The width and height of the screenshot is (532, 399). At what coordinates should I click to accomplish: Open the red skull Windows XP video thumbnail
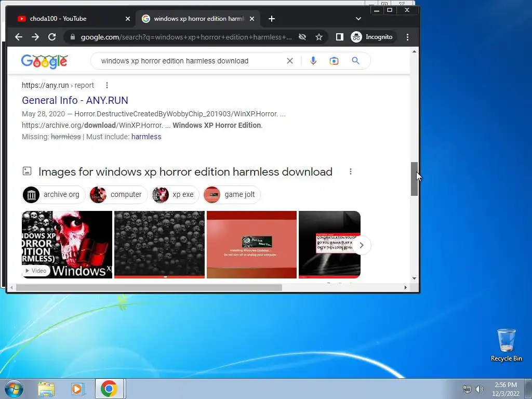point(67,245)
